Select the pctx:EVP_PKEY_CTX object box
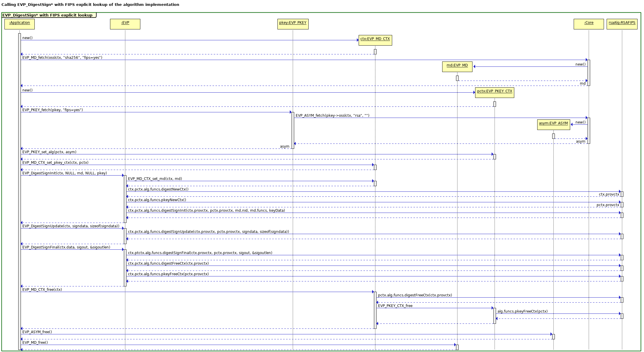 tap(495, 93)
